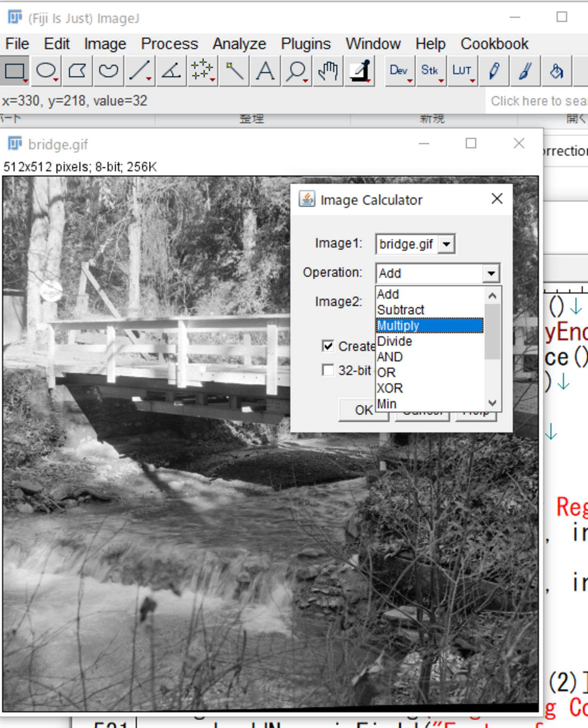Select the Rectangle selection tool
The height and width of the screenshot is (728, 588).
click(x=14, y=71)
